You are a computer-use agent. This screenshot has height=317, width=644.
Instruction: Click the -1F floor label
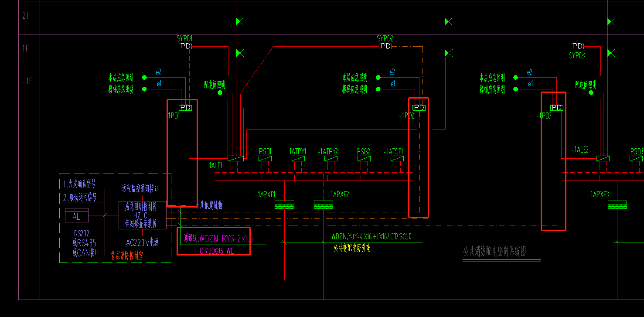[27, 81]
